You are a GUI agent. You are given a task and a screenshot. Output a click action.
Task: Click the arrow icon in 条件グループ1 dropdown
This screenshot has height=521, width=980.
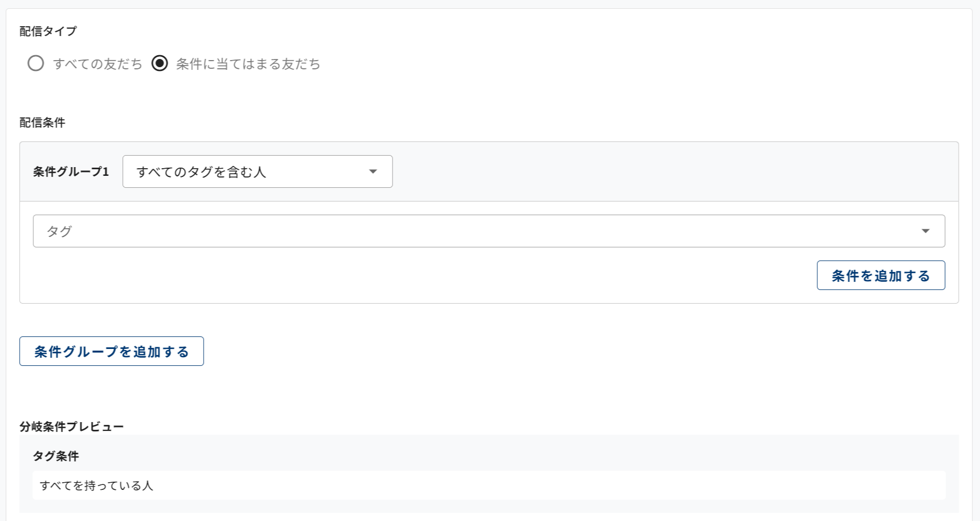373,172
